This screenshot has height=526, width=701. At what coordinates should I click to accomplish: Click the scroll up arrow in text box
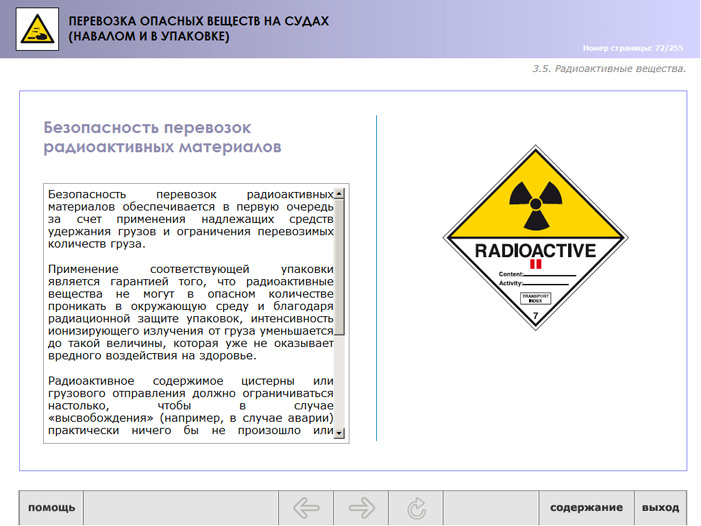coord(339,194)
